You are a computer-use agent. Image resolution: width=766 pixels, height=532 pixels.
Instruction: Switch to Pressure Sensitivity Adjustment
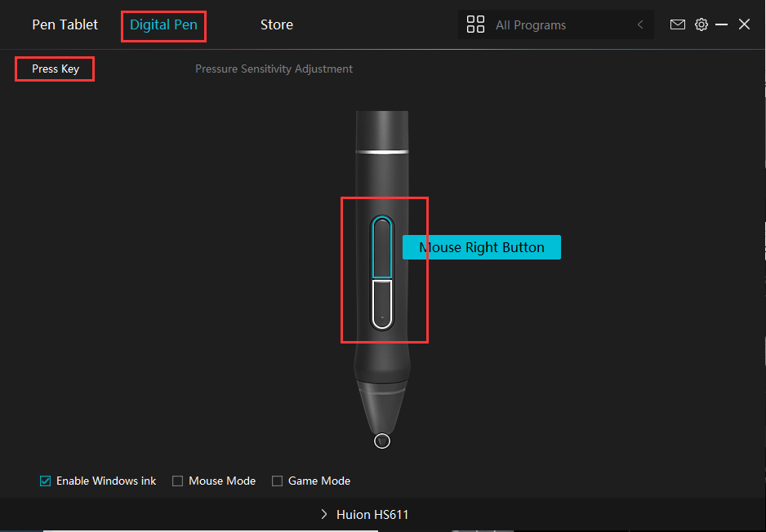(274, 69)
